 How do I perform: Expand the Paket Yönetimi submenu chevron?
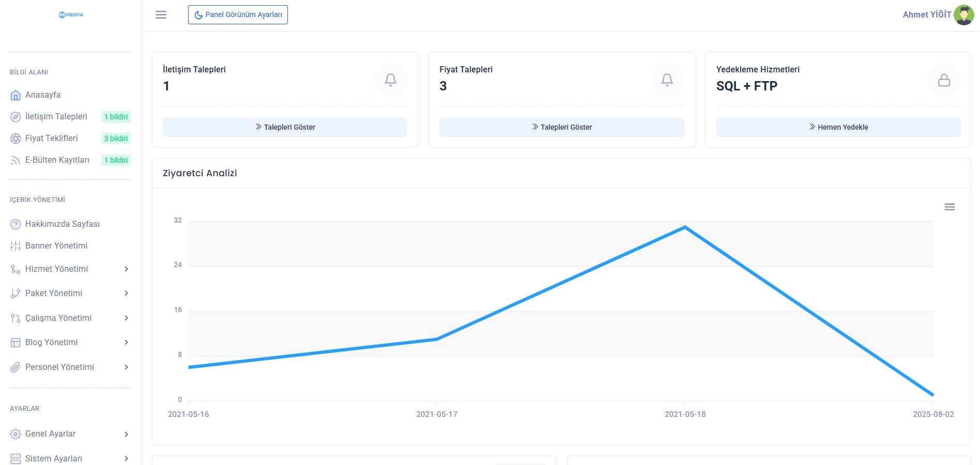point(126,293)
